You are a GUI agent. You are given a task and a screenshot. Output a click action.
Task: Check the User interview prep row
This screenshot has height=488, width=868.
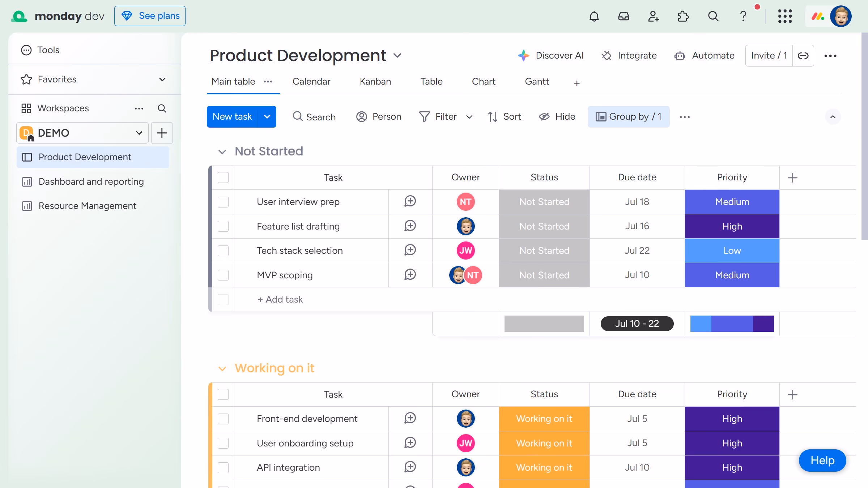click(x=223, y=202)
